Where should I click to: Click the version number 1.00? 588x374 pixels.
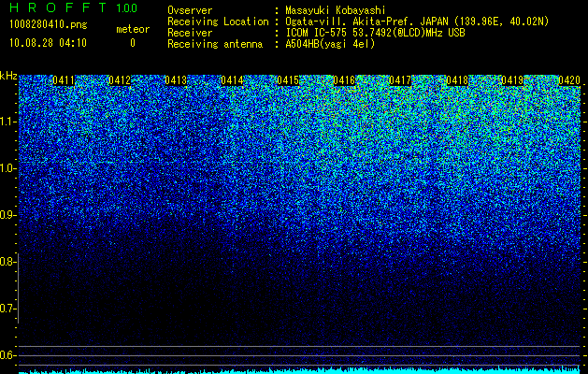coord(127,8)
